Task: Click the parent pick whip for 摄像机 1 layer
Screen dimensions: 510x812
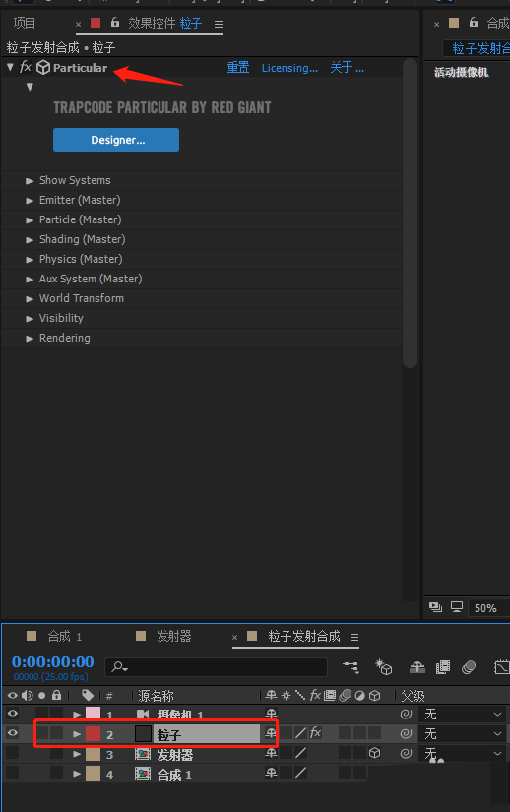Action: [x=406, y=715]
